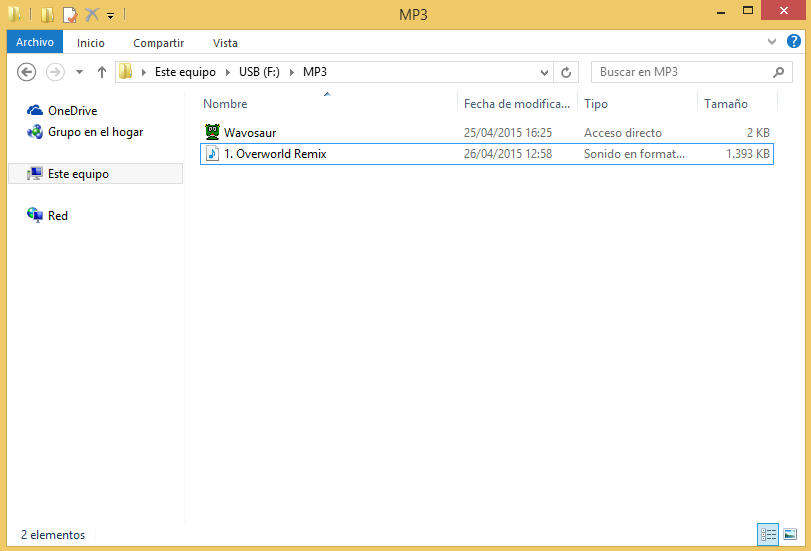Click the blue Help question mark icon
811x551 pixels.
point(794,42)
